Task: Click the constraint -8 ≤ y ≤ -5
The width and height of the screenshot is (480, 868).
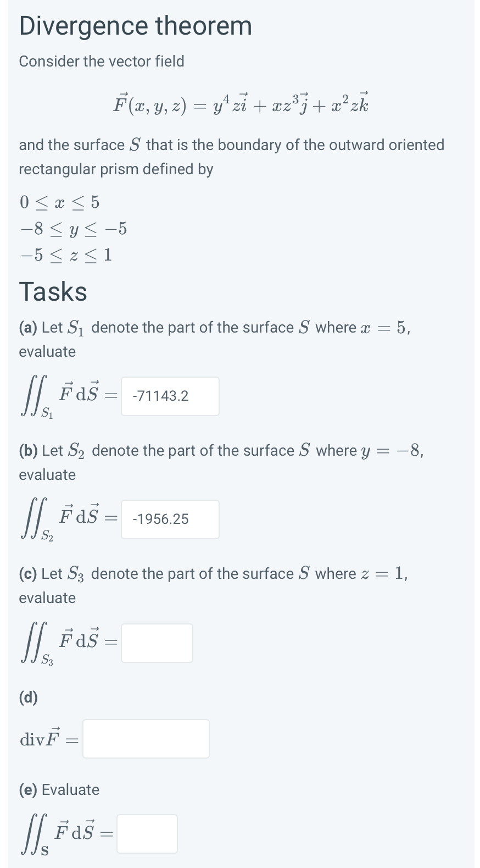Action: click(73, 229)
